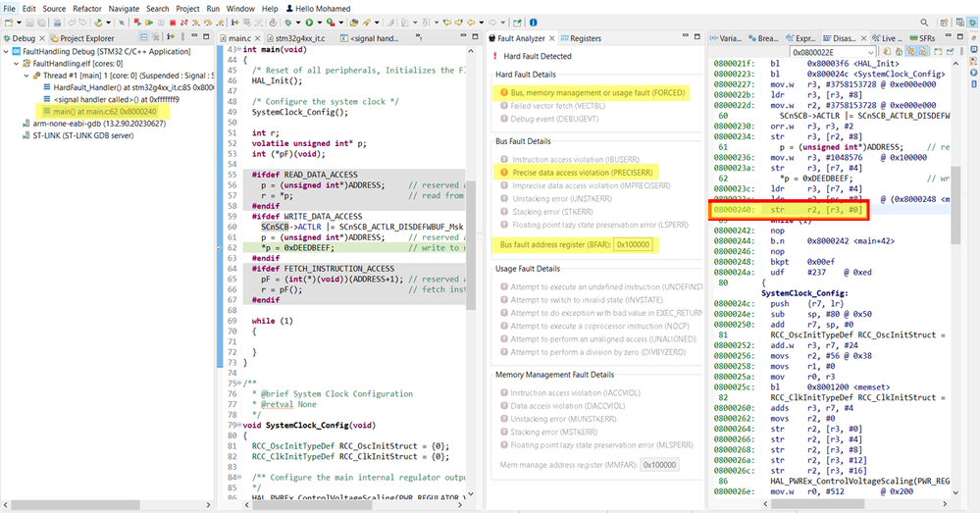Click Refresh icon in Disassembly toolbar
The width and height of the screenshot is (980, 513).
[x=887, y=52]
